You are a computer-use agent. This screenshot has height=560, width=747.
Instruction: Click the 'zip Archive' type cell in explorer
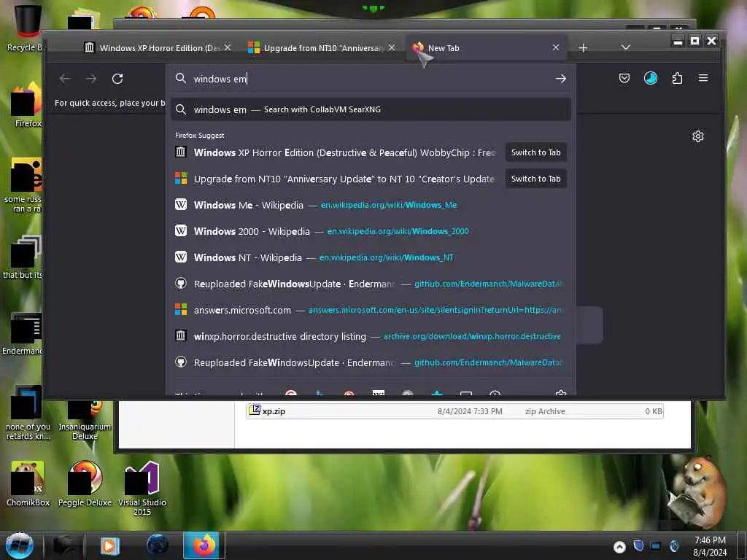click(545, 411)
